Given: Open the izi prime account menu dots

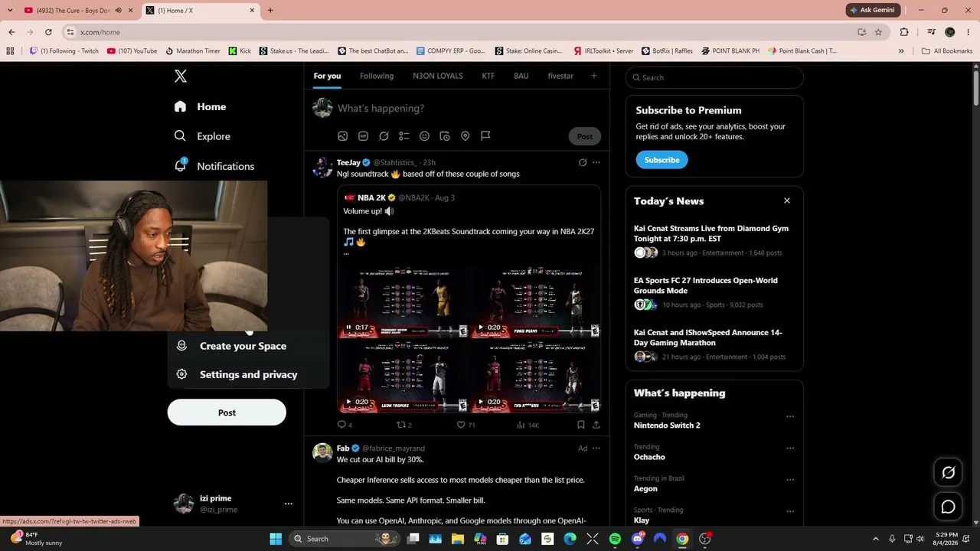Looking at the screenshot, I should [x=289, y=504].
